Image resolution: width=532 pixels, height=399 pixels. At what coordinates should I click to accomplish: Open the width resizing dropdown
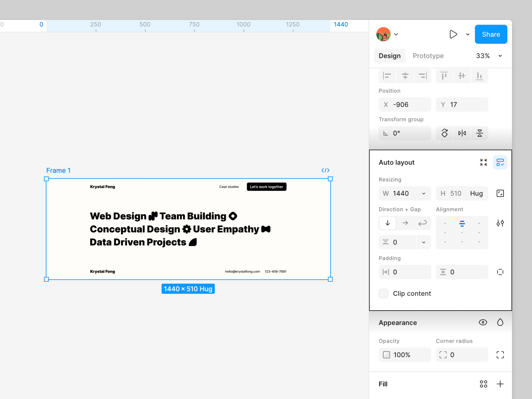[423, 194]
